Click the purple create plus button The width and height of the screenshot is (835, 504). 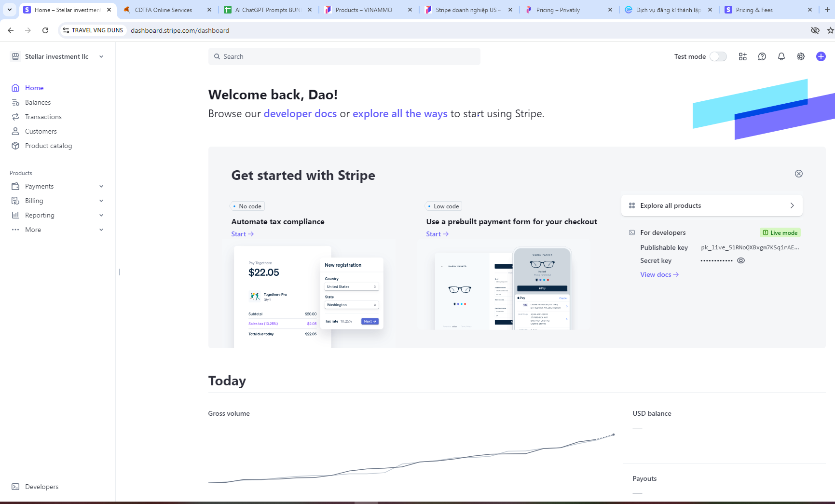coord(821,56)
